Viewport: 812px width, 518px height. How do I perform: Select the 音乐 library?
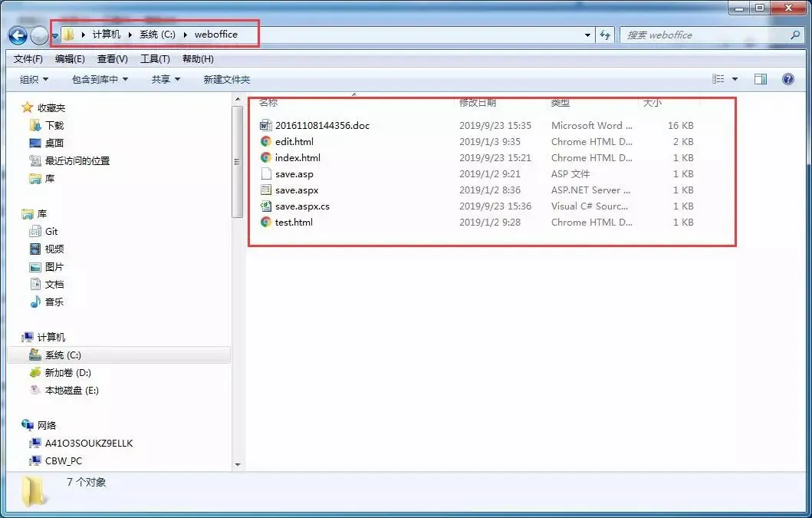pyautogui.click(x=54, y=302)
